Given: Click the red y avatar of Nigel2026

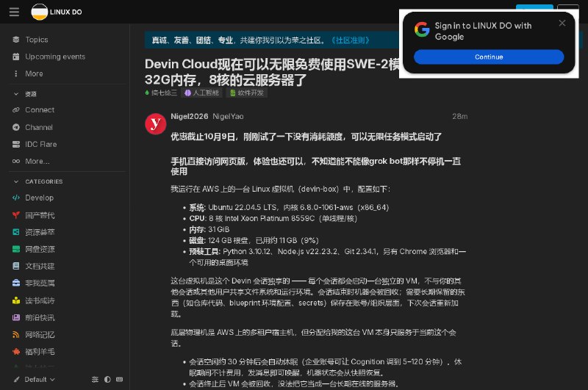Looking at the screenshot, I should pyautogui.click(x=156, y=124).
